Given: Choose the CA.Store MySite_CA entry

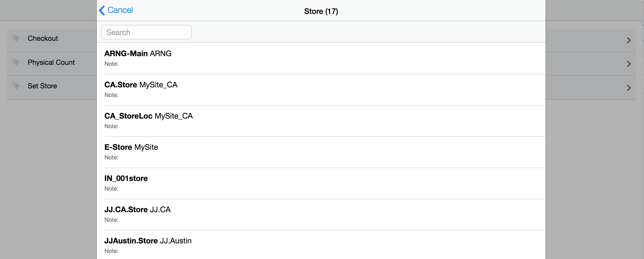Looking at the screenshot, I should click(x=141, y=85).
